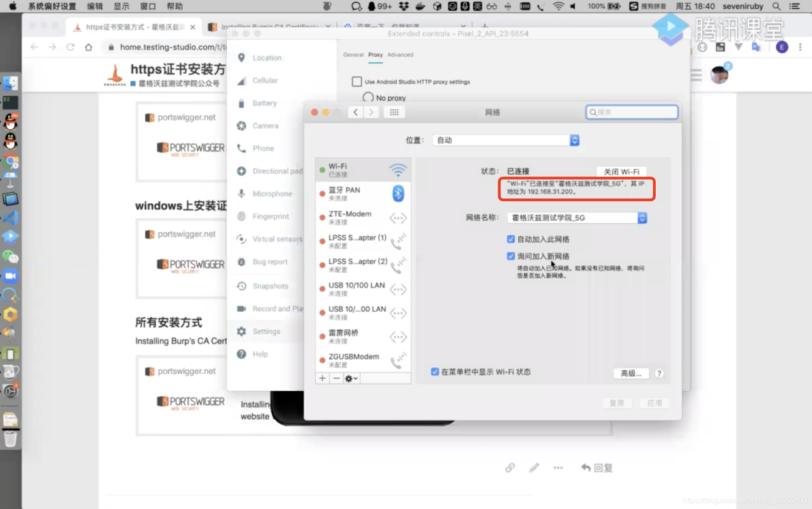Open the 位置 location dropdown

tap(506, 140)
